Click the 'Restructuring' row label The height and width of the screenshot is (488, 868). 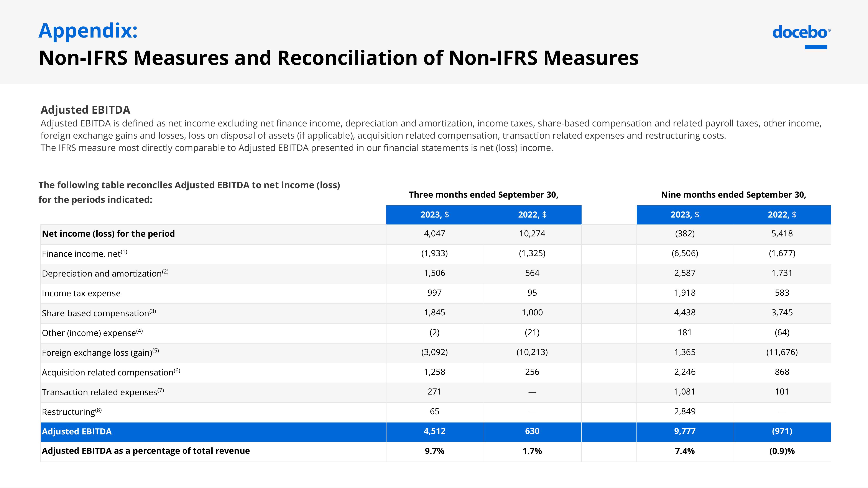pos(72,412)
